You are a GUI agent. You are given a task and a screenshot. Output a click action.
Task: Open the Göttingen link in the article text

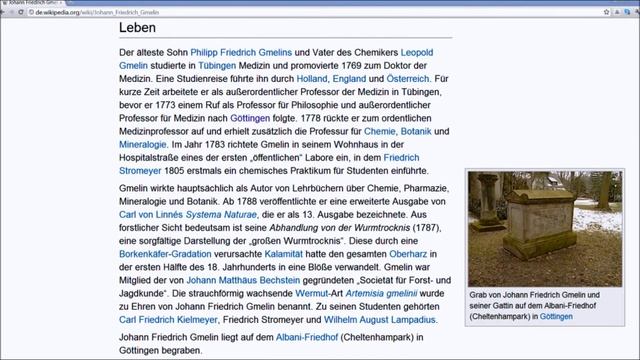point(250,118)
